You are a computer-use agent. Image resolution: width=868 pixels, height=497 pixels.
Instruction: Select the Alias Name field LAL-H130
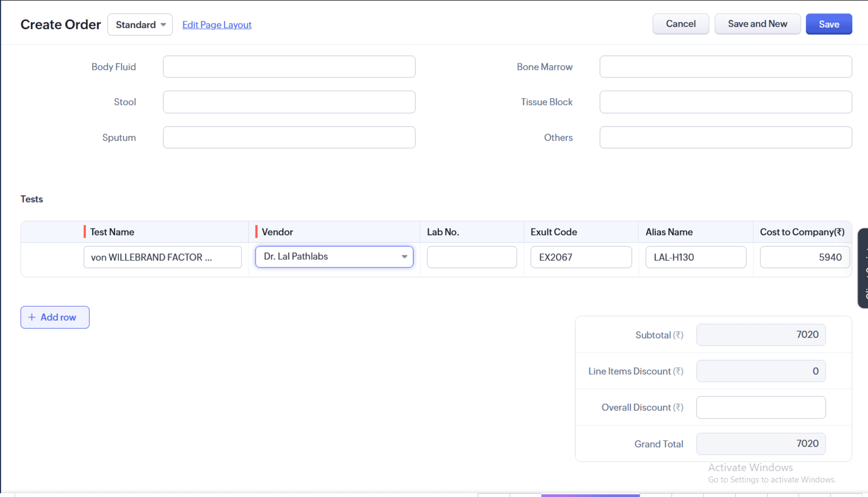pyautogui.click(x=695, y=257)
